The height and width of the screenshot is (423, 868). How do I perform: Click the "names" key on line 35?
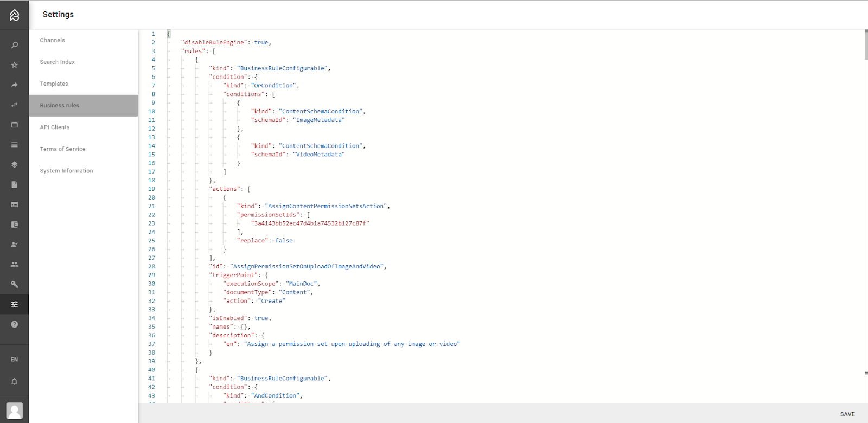point(221,327)
